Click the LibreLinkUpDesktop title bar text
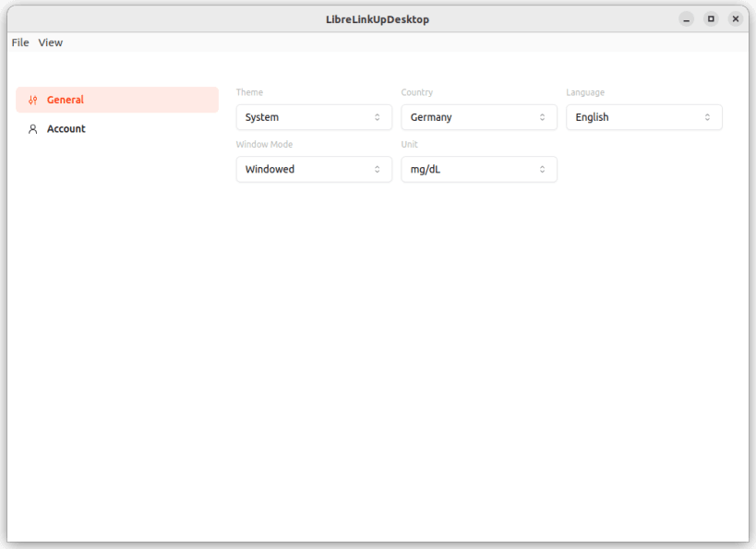The height and width of the screenshot is (549, 756). tap(378, 19)
